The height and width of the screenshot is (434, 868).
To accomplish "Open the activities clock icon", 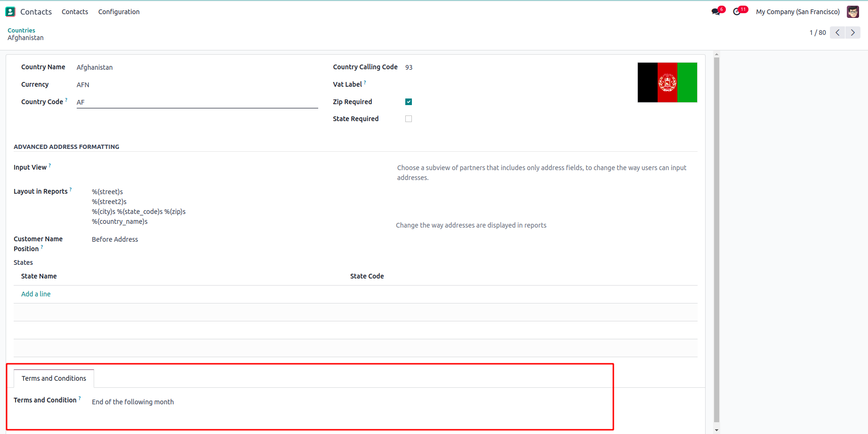I will click(737, 12).
